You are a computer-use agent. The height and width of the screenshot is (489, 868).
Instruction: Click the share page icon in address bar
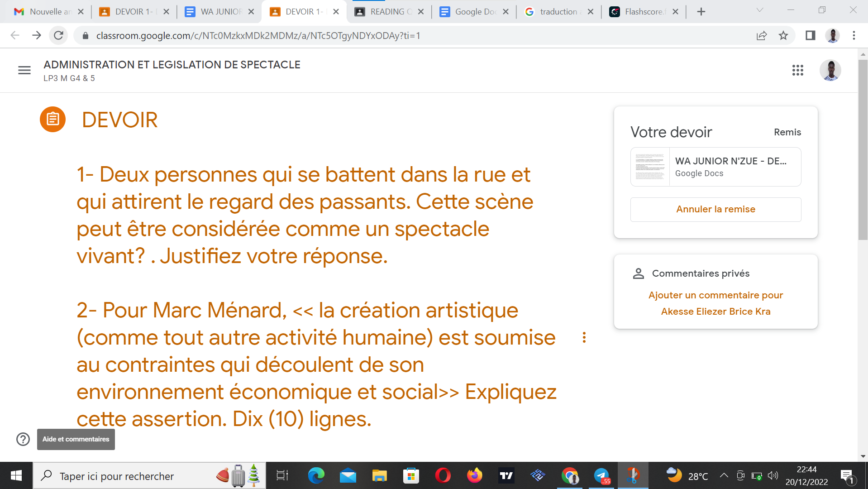tap(762, 36)
